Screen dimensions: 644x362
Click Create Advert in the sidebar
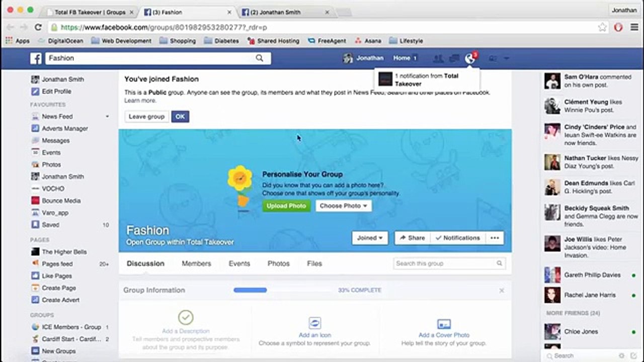pyautogui.click(x=60, y=300)
